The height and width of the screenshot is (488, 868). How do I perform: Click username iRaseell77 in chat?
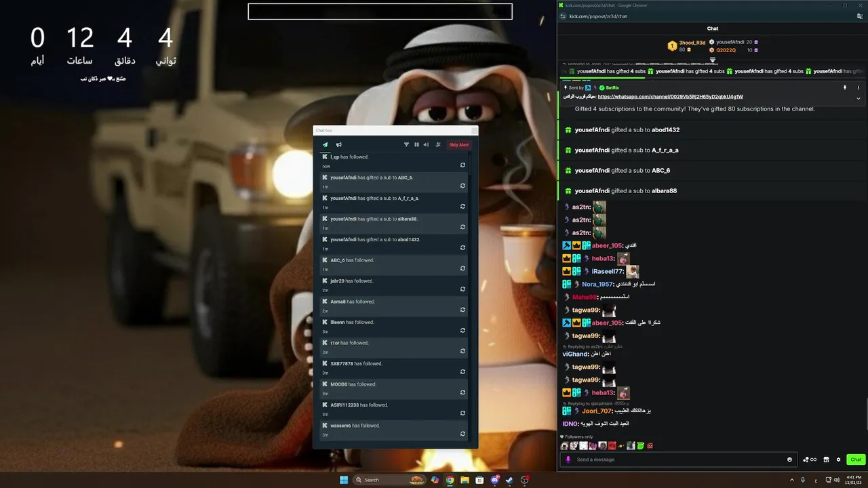607,271
